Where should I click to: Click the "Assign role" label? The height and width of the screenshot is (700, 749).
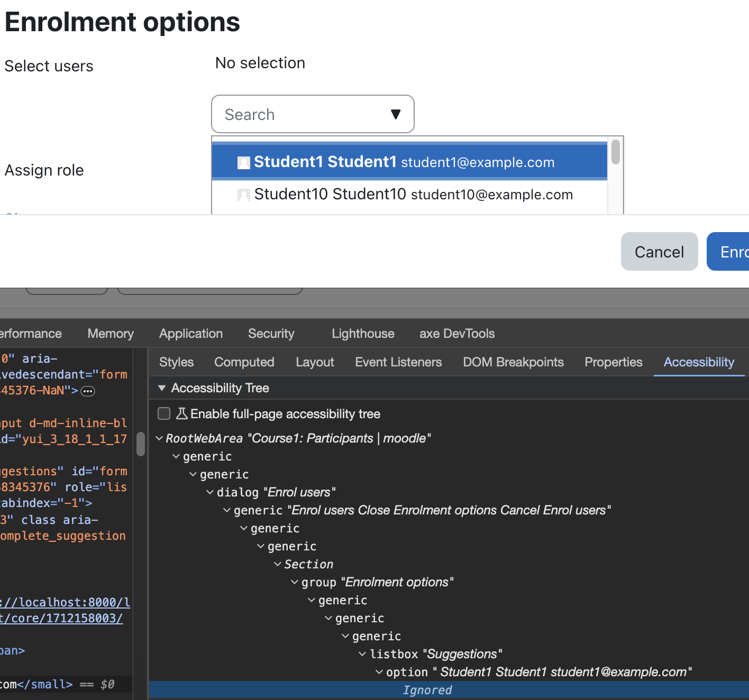[x=44, y=170]
